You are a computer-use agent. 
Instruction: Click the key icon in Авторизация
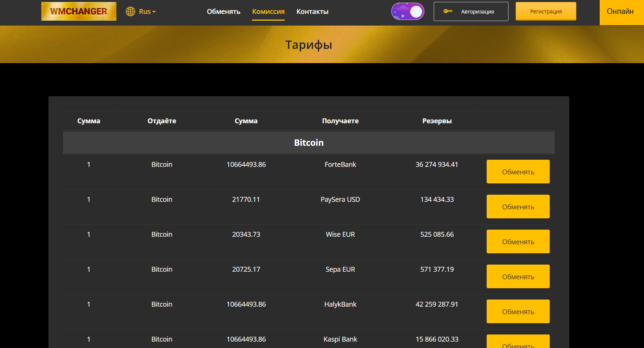coord(448,11)
